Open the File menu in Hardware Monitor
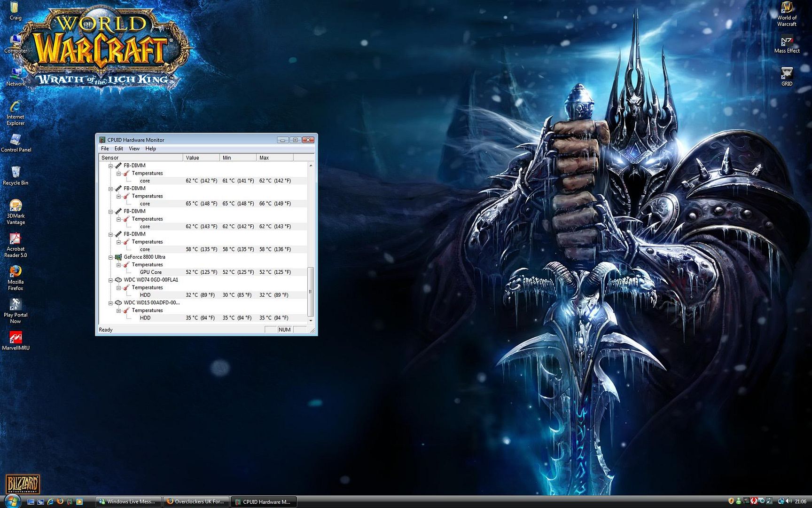Image resolution: width=812 pixels, height=508 pixels. pos(105,149)
